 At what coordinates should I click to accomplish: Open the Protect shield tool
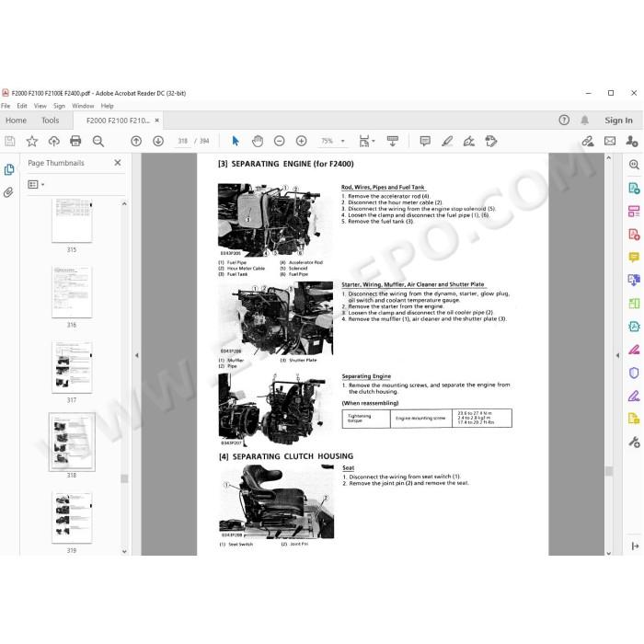[x=634, y=373]
